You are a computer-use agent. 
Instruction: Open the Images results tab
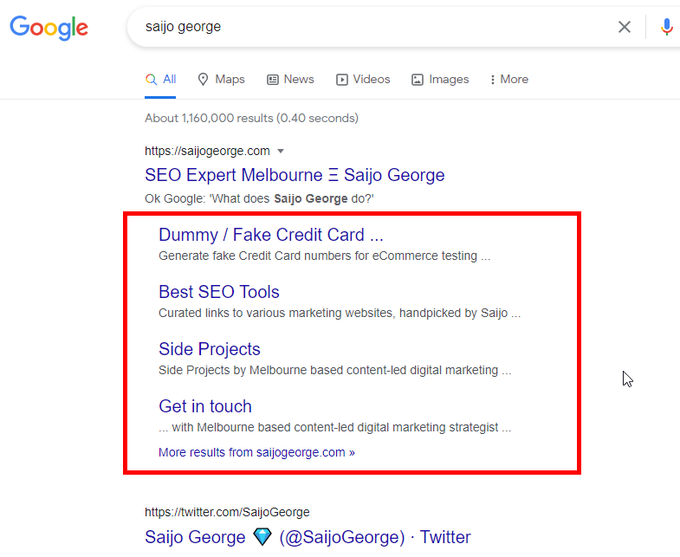[440, 79]
